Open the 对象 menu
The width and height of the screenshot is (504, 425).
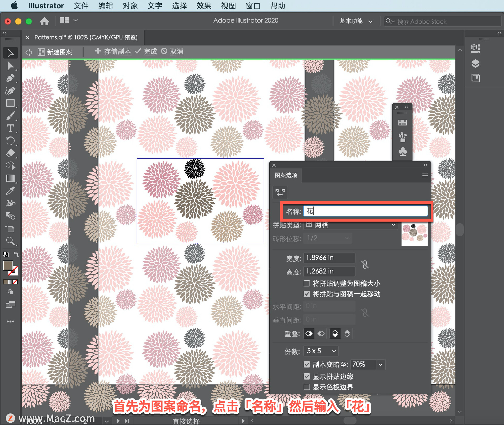(x=130, y=6)
